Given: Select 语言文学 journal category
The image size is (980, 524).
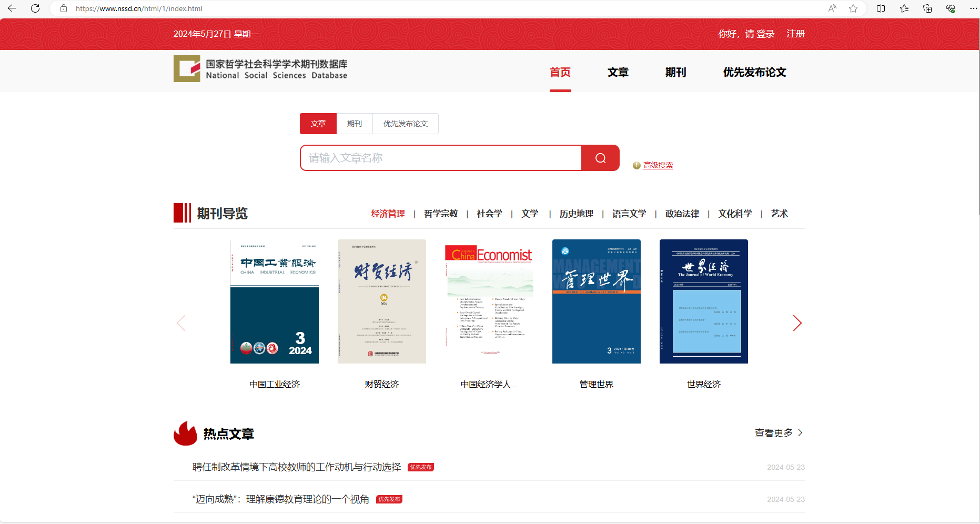Looking at the screenshot, I should tap(629, 214).
